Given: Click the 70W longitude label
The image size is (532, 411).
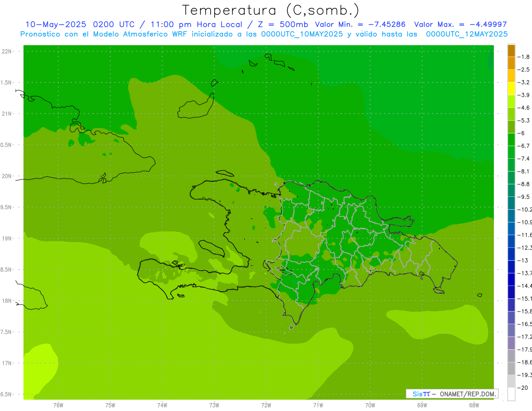Looking at the screenshot, I should tap(370, 405).
